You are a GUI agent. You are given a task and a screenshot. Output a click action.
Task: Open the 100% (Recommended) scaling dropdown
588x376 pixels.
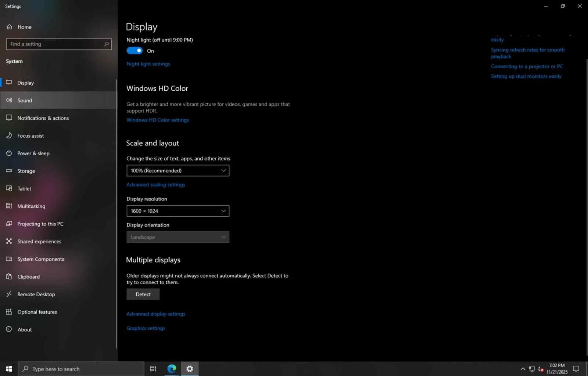click(178, 170)
